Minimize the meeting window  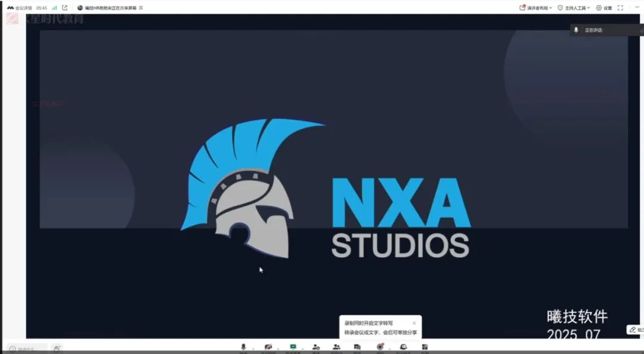click(x=637, y=7)
